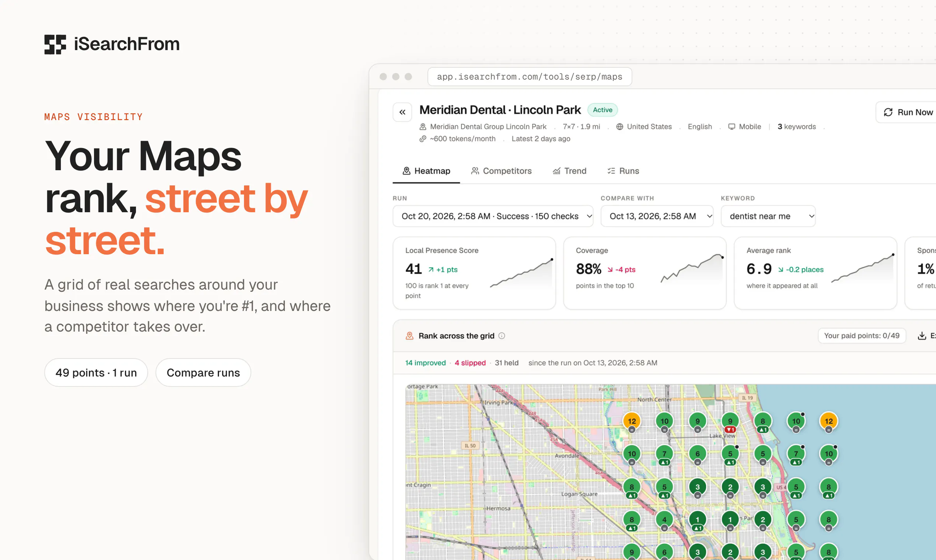Click the 4 slipped text

coord(470,363)
